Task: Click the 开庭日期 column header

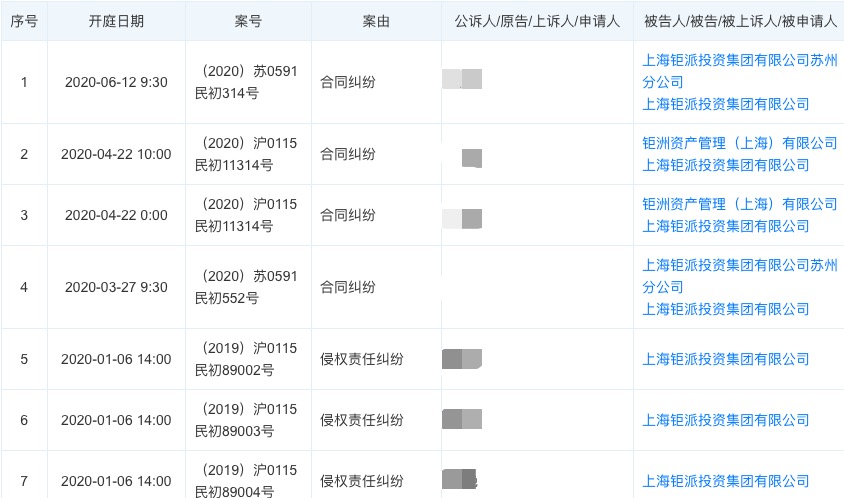Action: click(116, 20)
